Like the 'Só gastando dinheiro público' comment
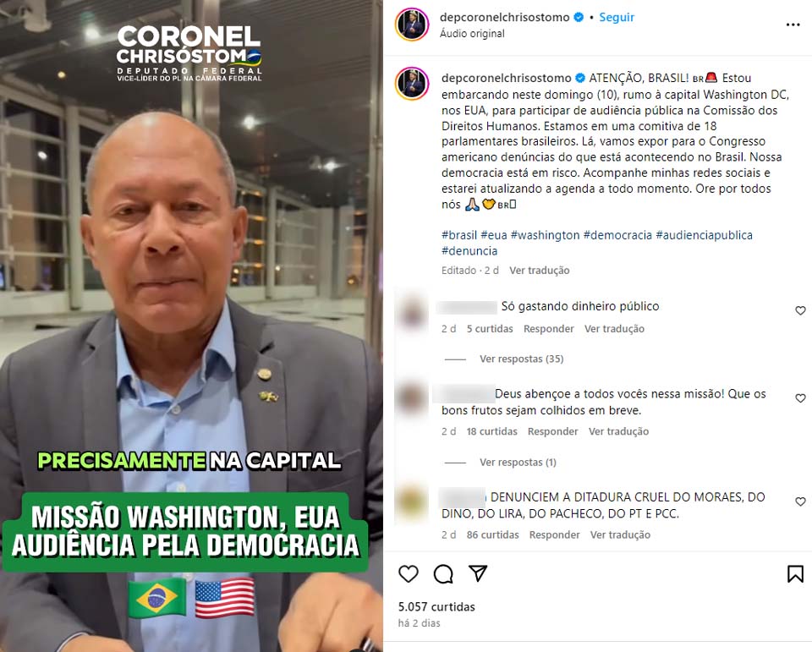The width and height of the screenshot is (812, 652). pyautogui.click(x=800, y=310)
